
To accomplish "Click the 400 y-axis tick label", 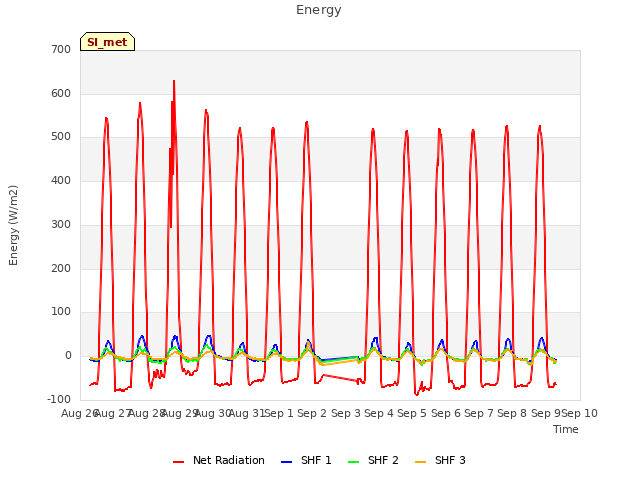I will [61, 180].
